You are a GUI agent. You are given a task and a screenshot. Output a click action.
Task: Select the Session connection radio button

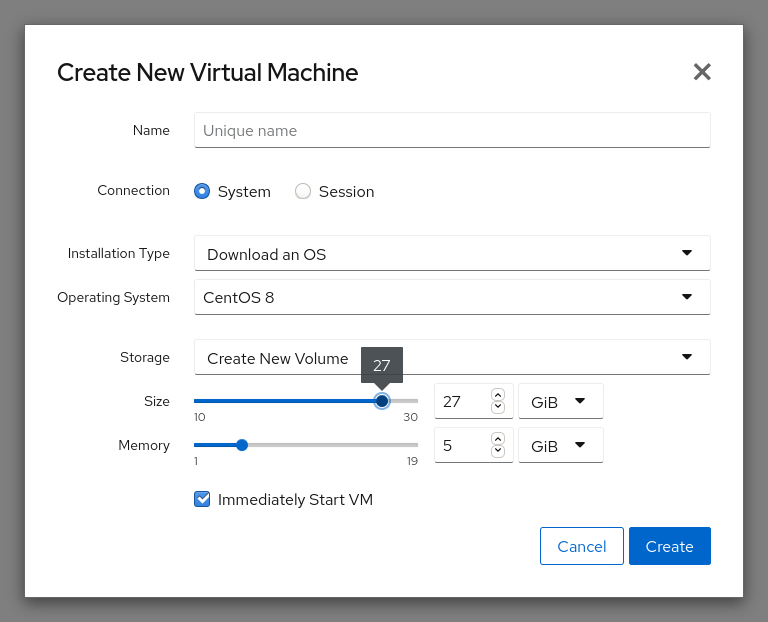(303, 191)
